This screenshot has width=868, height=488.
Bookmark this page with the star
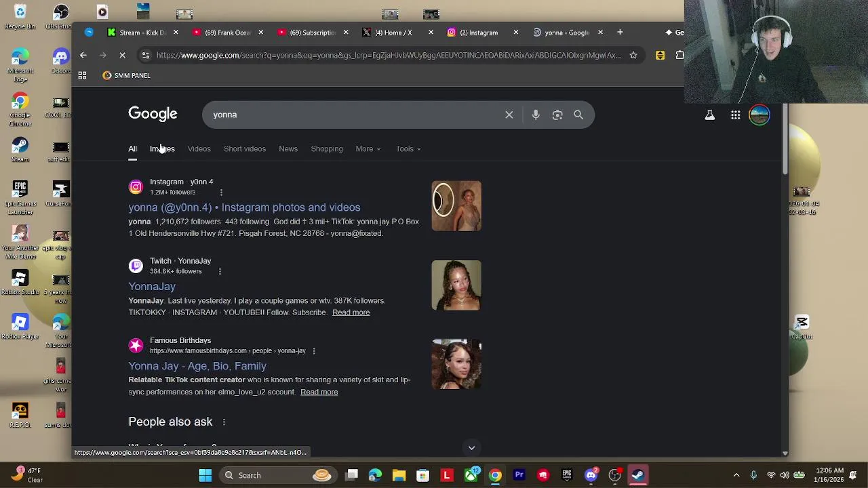pyautogui.click(x=633, y=55)
